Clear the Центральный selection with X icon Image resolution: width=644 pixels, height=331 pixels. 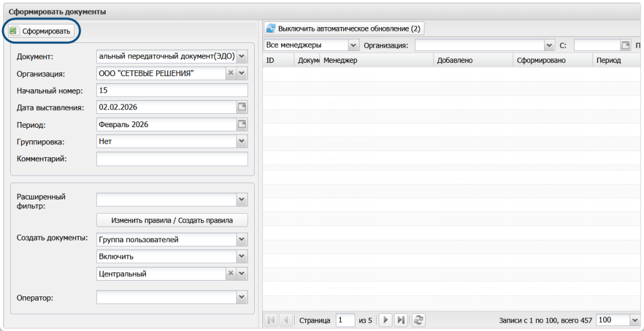pos(231,274)
